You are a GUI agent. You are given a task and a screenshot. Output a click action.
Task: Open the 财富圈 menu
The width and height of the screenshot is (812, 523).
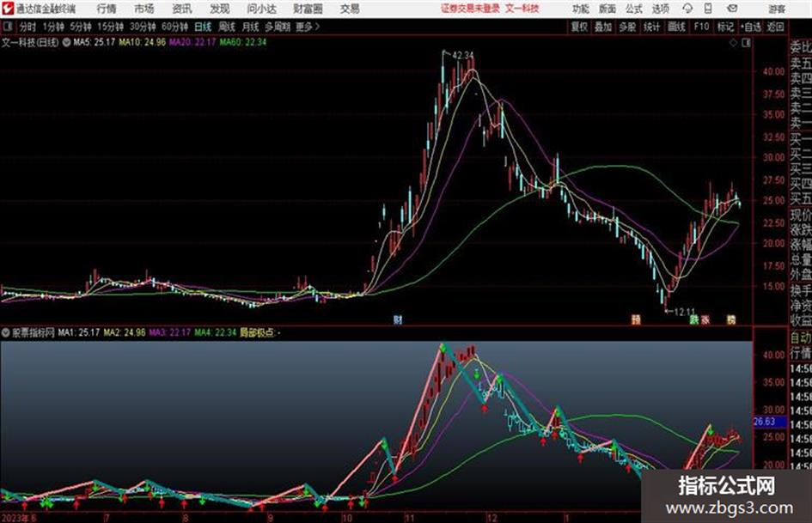[x=308, y=9]
